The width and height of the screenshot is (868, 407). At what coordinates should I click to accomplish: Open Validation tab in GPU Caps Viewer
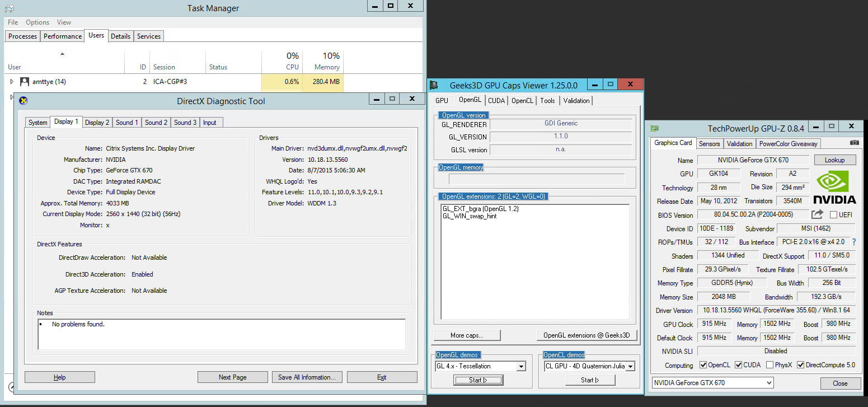point(576,101)
